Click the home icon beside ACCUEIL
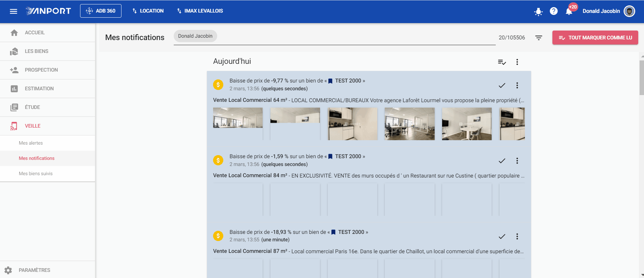 tap(14, 33)
